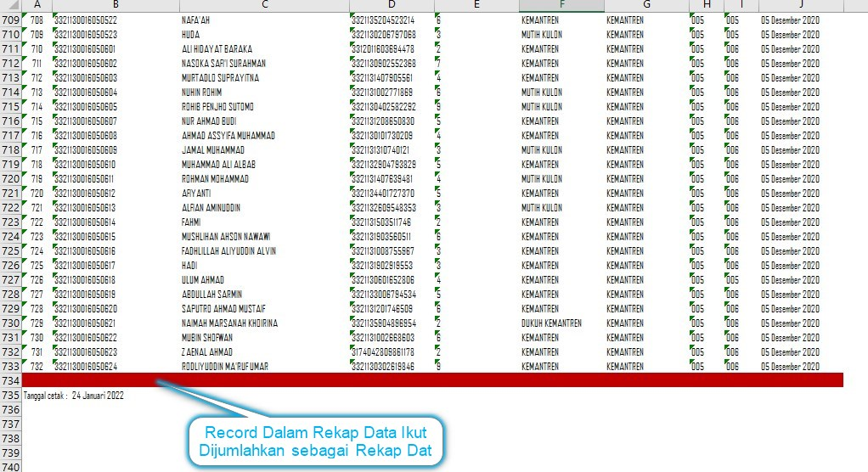
Task: Select the cell containing NAFA'AH
Action: 265,20
